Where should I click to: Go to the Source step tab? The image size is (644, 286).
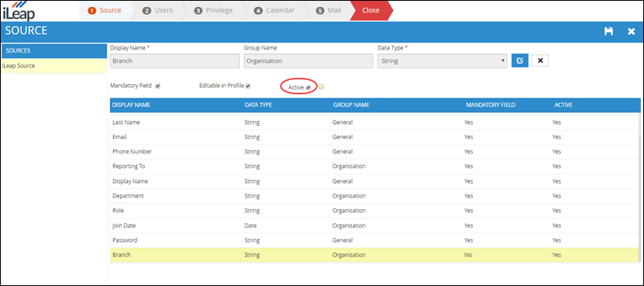click(x=105, y=10)
